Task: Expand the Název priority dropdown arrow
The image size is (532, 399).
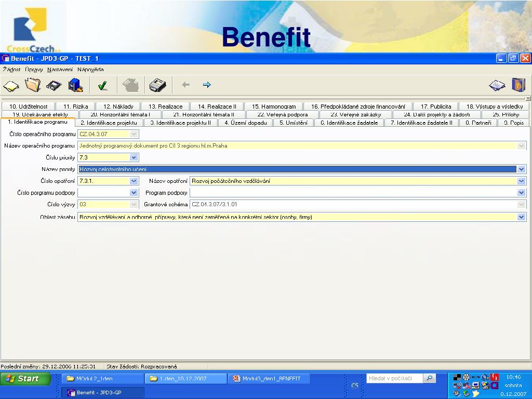Action: pos(522,169)
